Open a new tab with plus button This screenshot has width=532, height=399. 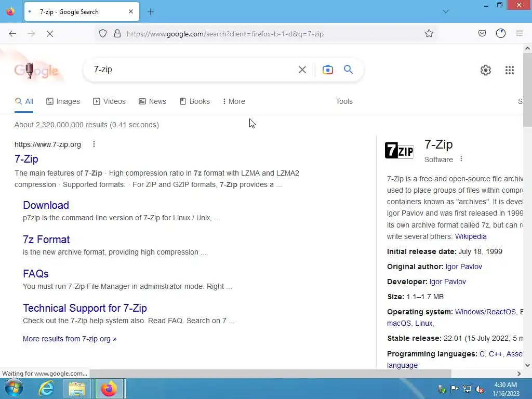151,12
